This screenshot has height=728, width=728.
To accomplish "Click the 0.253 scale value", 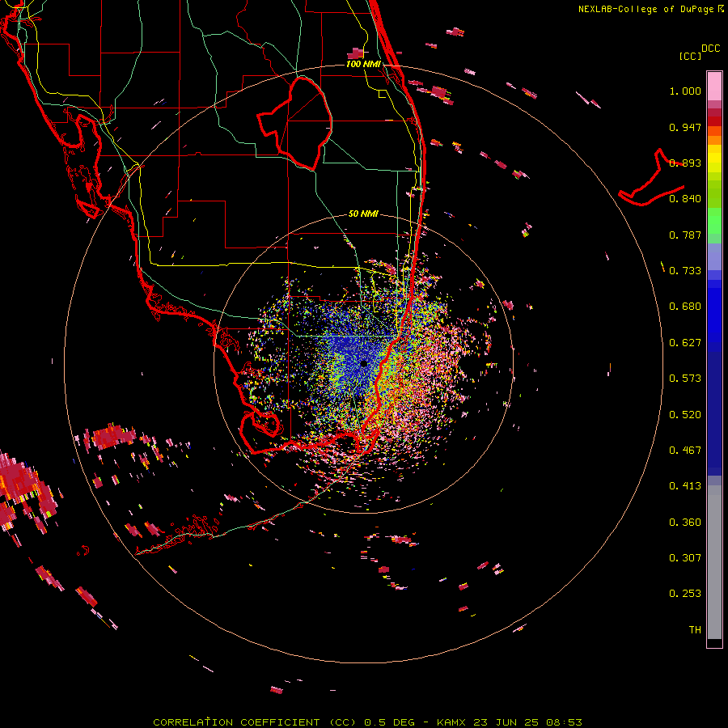I will (x=685, y=594).
